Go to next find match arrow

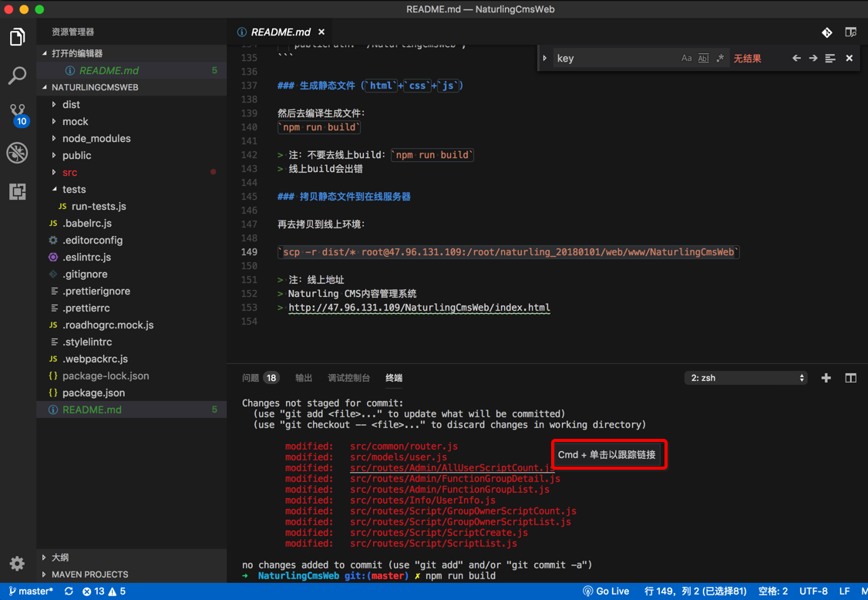coord(813,58)
